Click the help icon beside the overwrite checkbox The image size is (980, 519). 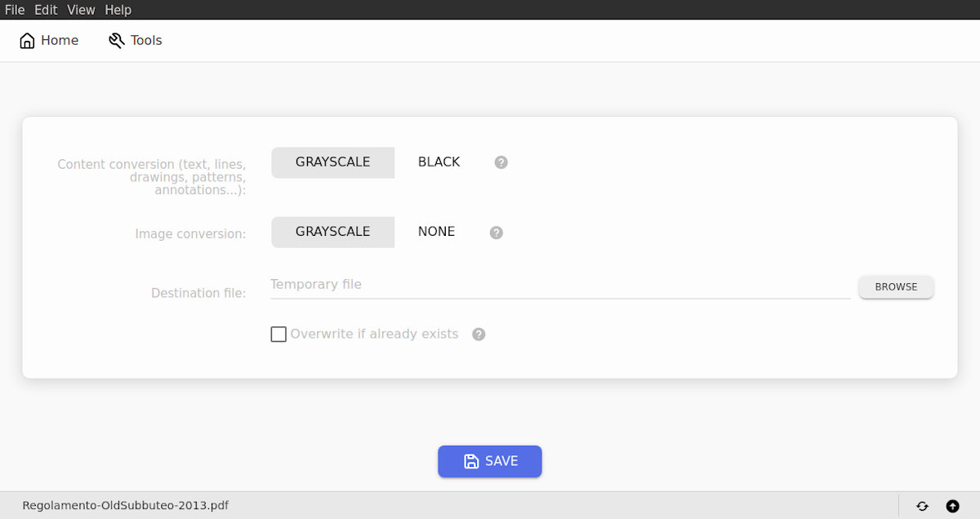478,334
